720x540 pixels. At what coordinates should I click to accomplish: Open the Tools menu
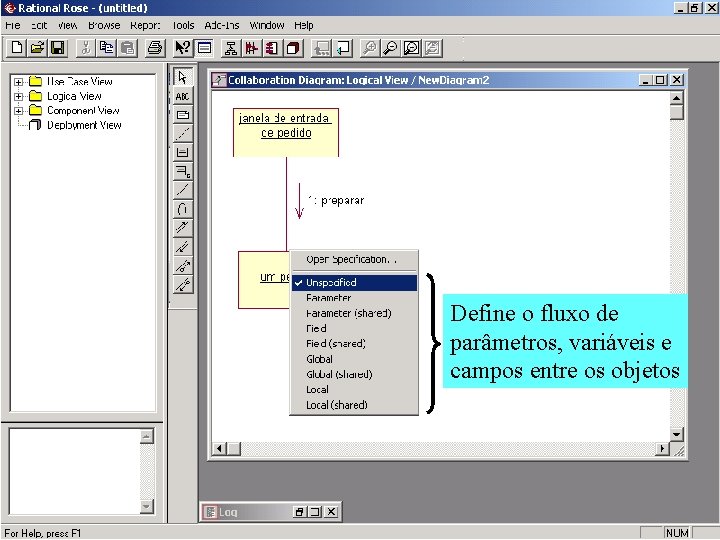coord(183,25)
